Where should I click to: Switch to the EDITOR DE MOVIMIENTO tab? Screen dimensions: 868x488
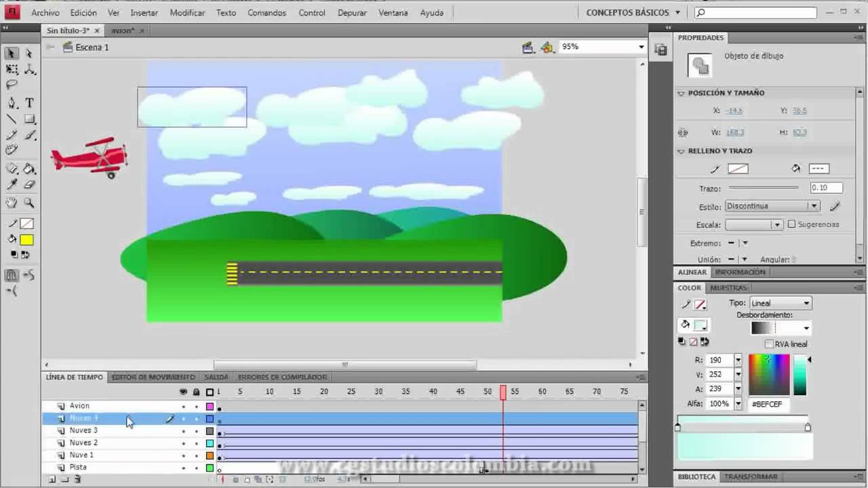[153, 377]
